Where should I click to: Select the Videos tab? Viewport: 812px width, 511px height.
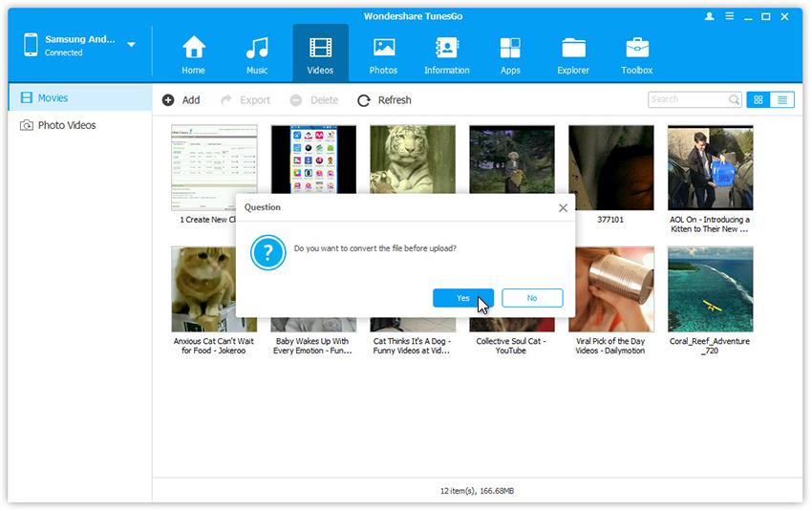tap(320, 54)
